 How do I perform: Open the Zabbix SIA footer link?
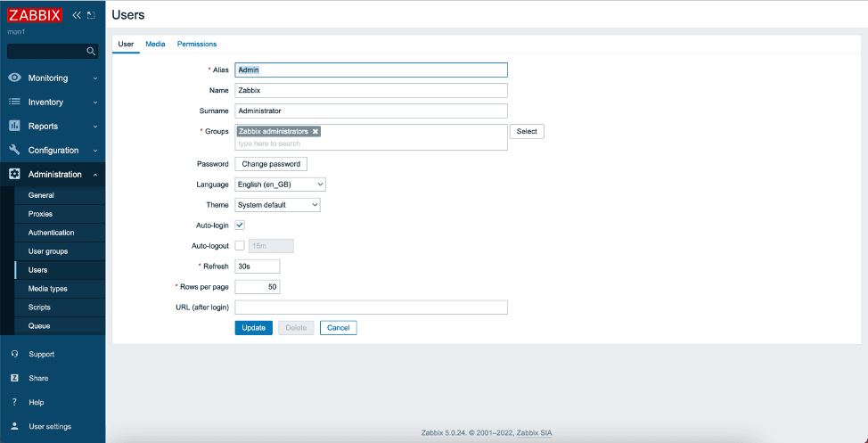(x=534, y=433)
